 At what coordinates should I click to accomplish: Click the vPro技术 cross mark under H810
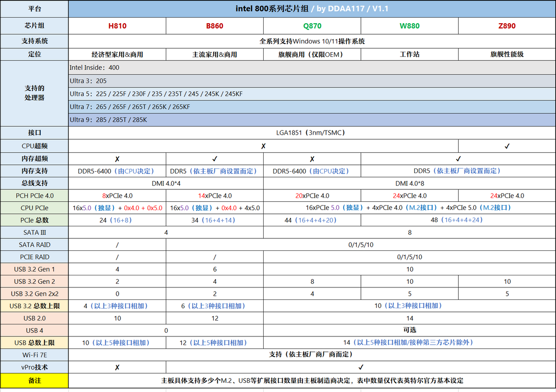click(x=117, y=367)
